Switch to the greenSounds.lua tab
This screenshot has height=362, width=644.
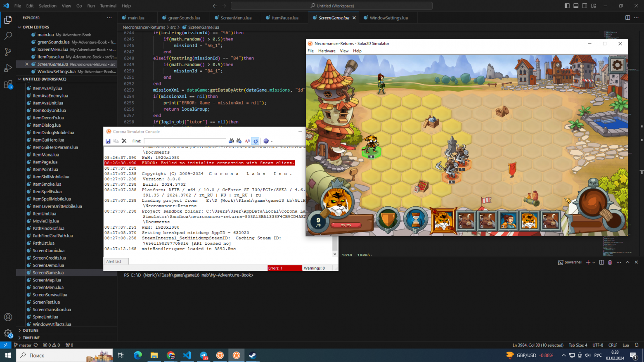[x=184, y=18]
